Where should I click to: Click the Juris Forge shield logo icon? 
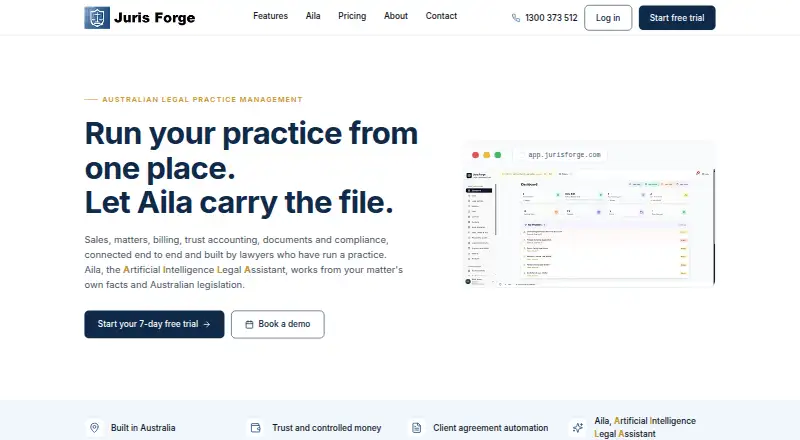click(x=97, y=18)
